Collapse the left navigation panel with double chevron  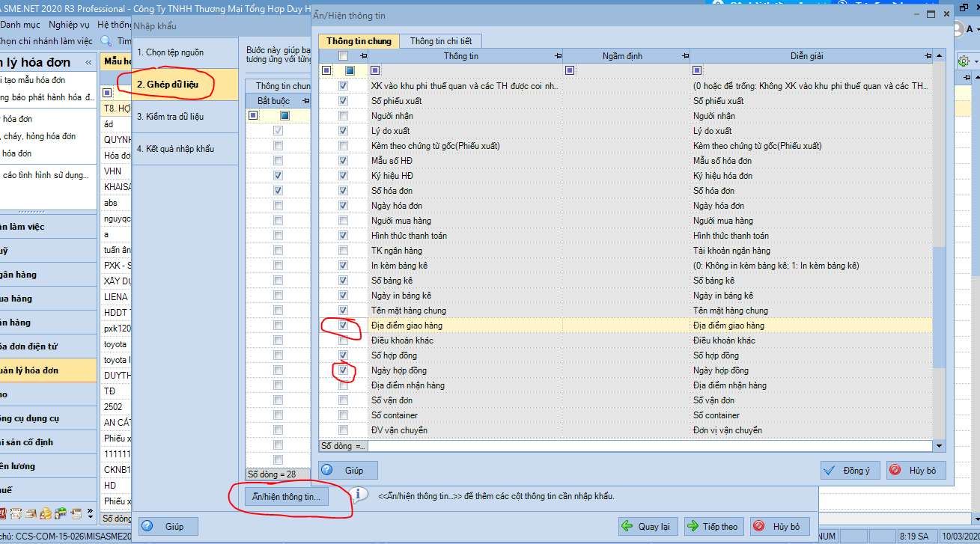coord(88,62)
